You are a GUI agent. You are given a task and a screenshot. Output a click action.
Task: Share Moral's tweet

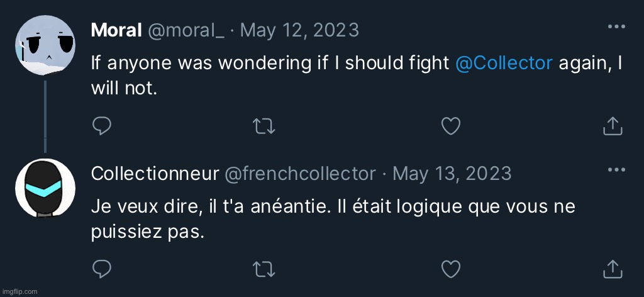pyautogui.click(x=613, y=126)
